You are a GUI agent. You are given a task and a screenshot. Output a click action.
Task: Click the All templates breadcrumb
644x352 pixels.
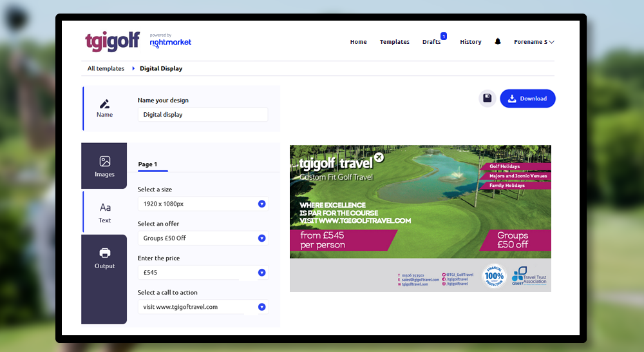tap(106, 69)
